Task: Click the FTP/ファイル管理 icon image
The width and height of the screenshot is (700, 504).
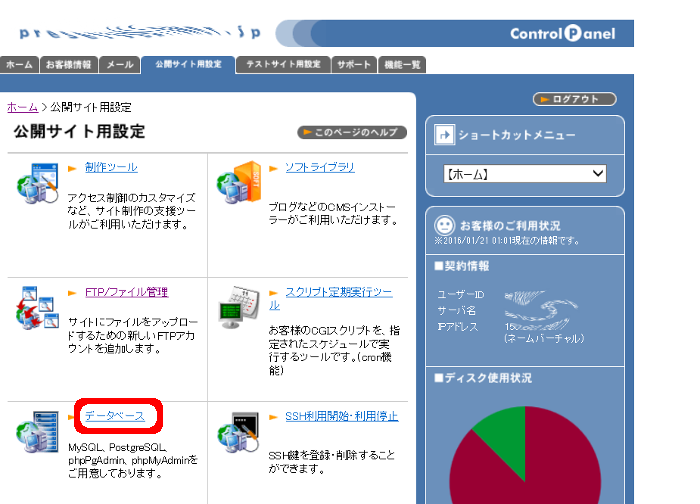Action: 38,308
